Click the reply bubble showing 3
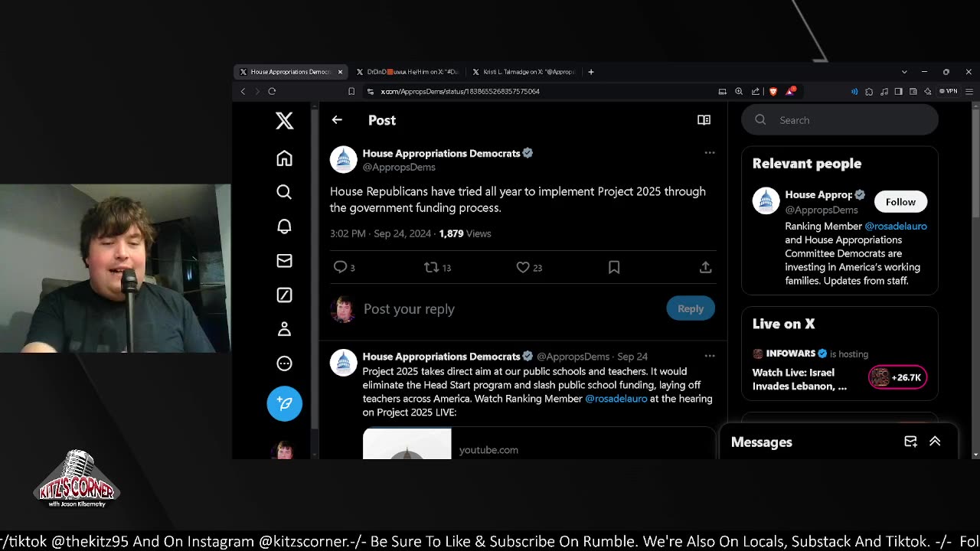 coord(344,267)
